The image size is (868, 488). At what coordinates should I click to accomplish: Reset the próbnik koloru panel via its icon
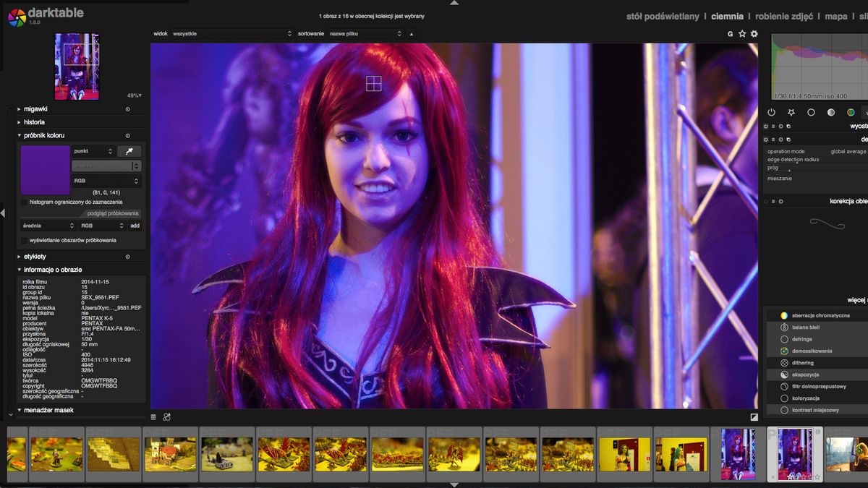(127, 135)
